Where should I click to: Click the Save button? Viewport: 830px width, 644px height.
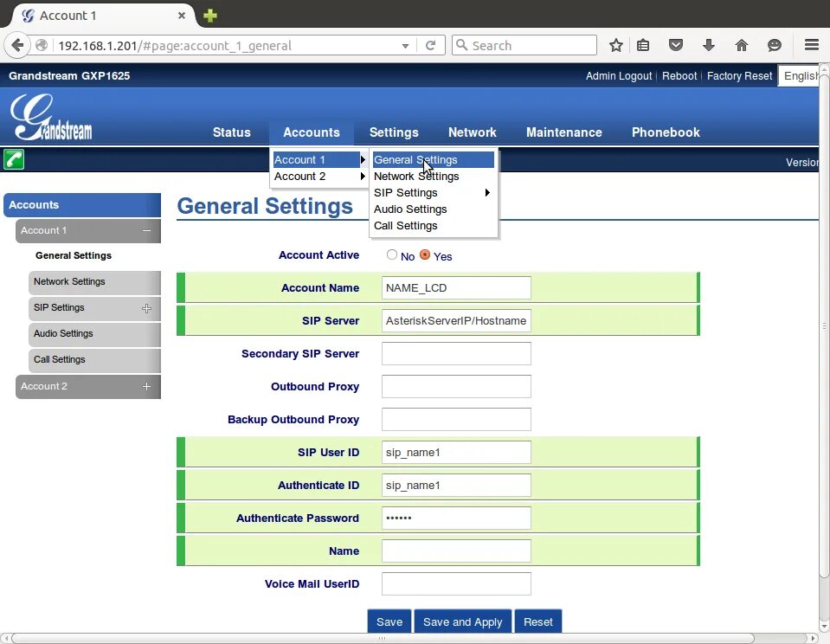point(389,621)
